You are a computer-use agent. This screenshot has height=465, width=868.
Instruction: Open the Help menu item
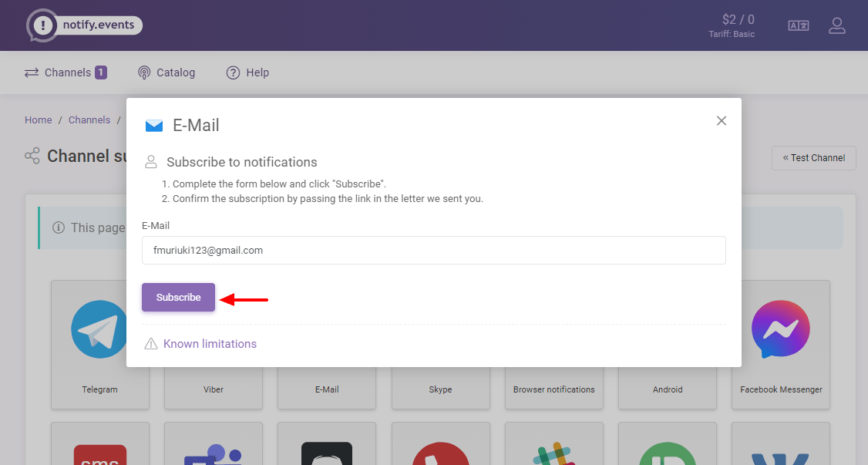[247, 72]
